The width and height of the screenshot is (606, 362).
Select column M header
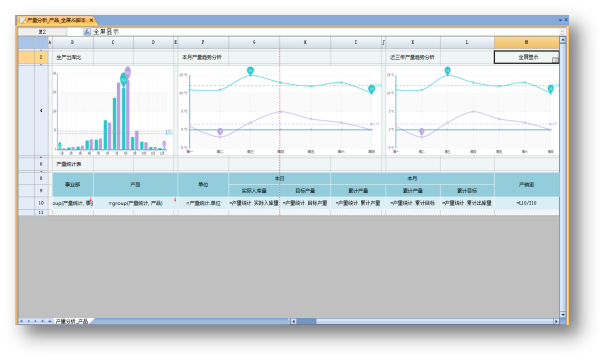526,42
